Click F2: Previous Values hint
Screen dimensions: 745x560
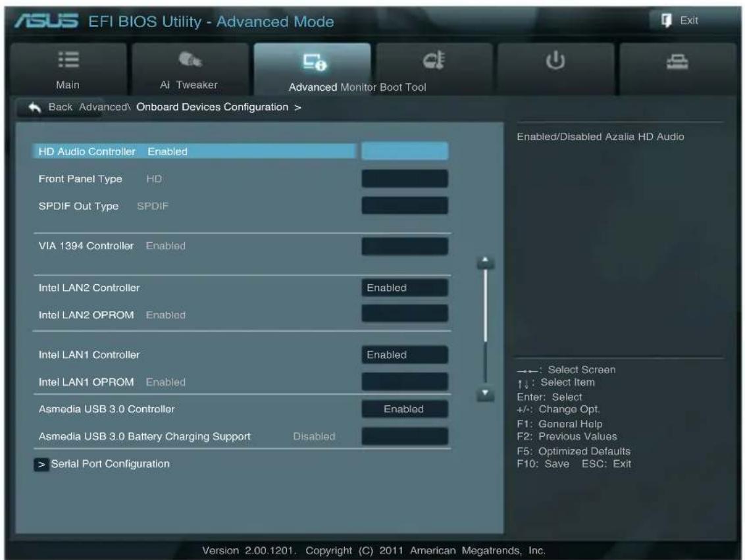pos(567,436)
